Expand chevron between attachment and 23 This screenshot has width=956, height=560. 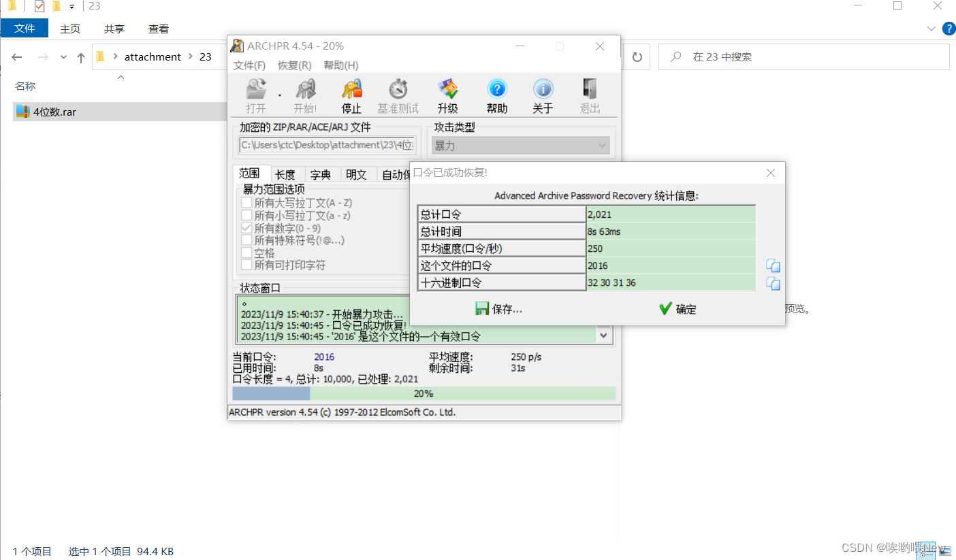191,57
